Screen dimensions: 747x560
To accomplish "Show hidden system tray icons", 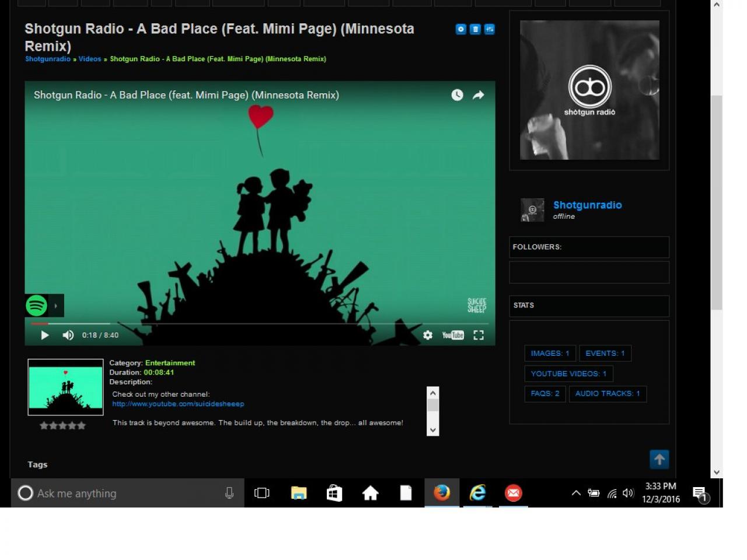I will click(x=576, y=493).
